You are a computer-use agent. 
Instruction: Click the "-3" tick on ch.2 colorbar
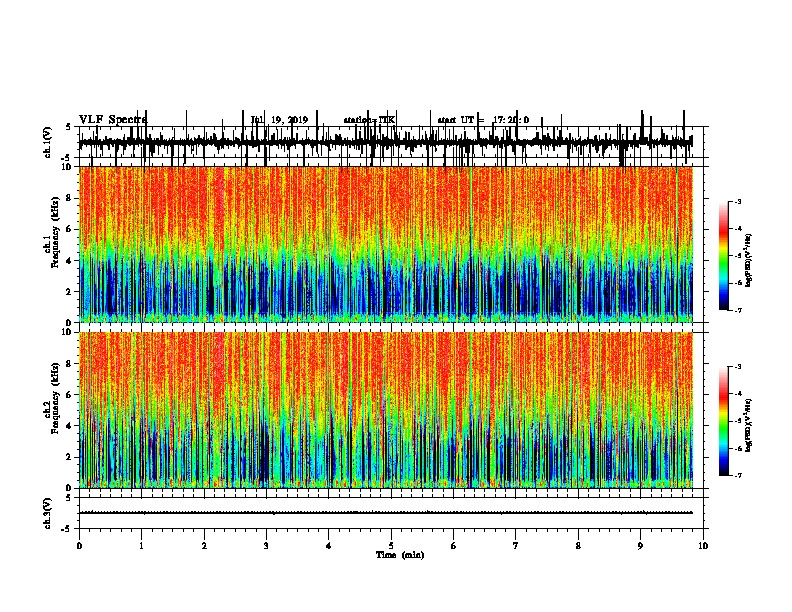[x=737, y=367]
